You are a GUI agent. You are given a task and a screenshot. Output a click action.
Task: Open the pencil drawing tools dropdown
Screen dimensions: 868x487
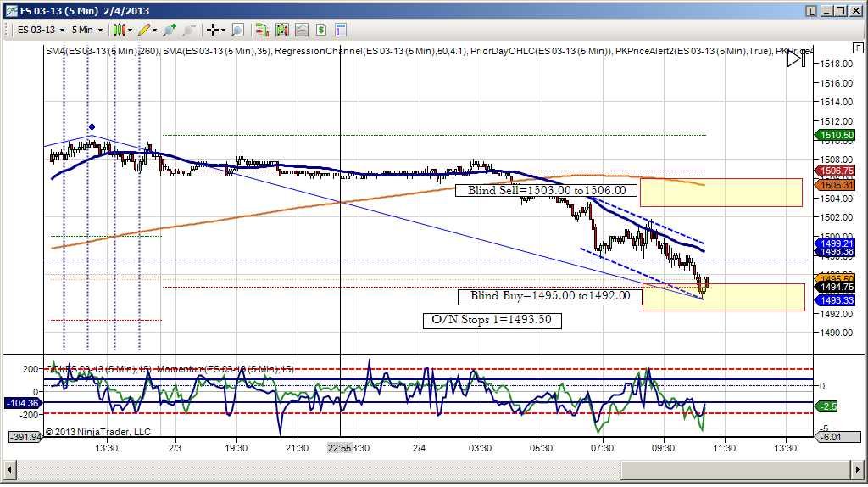pos(147,30)
